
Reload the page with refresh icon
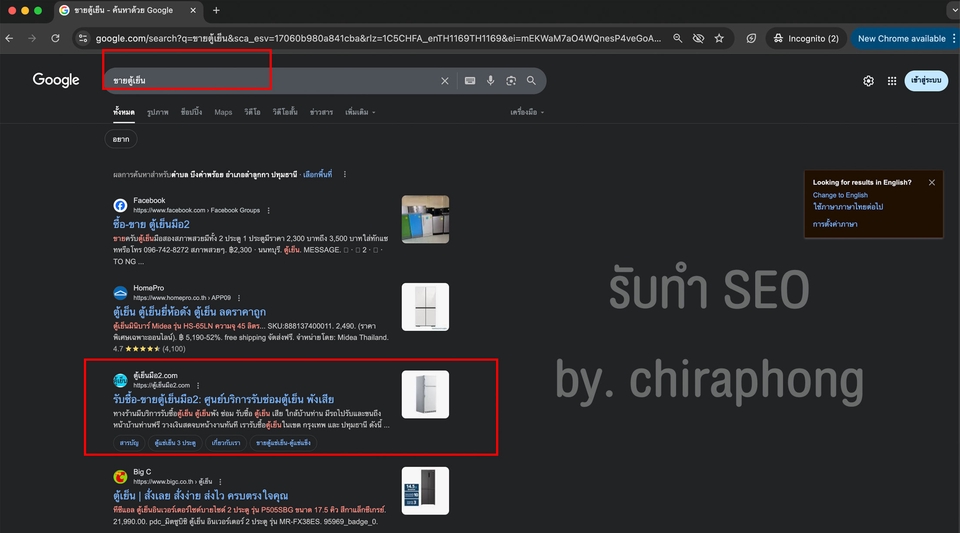coord(55,38)
